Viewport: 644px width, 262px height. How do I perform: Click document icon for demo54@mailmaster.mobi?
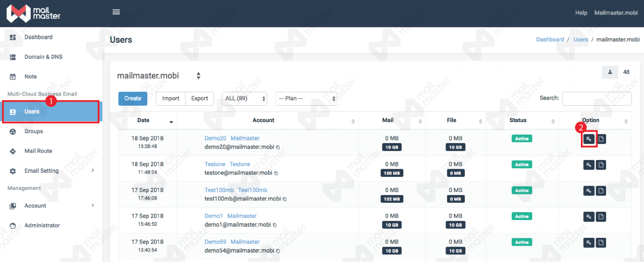point(601,243)
